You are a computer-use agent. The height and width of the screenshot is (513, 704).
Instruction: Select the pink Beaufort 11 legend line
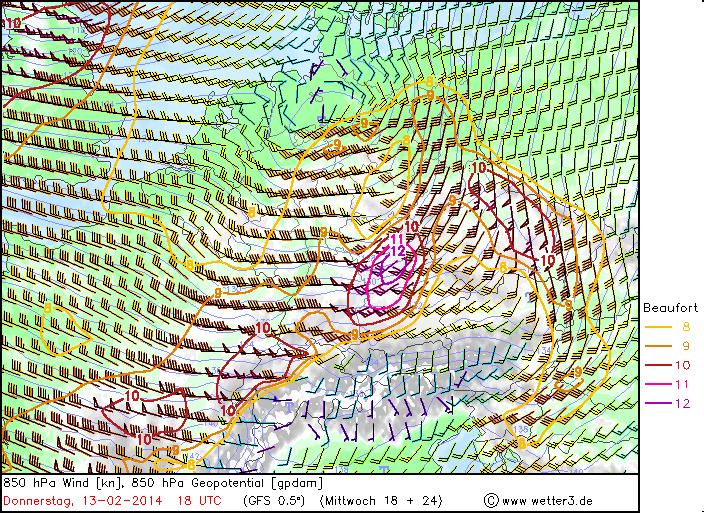[x=658, y=384]
